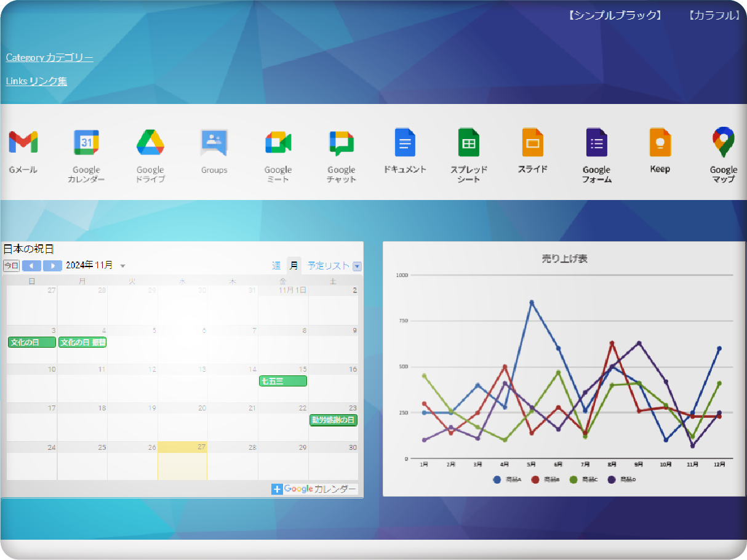Switch calendar to 月 (month) view

coord(294,266)
